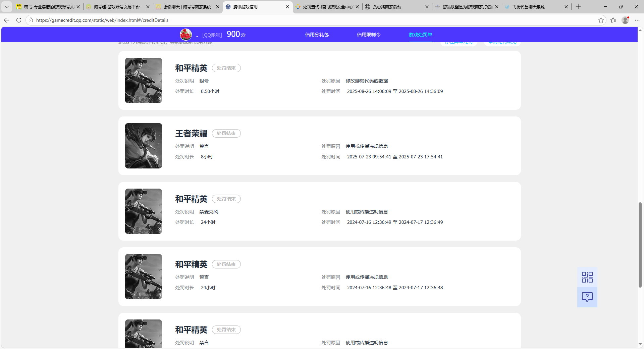Select the 游戏处罚单 tab

420,35
